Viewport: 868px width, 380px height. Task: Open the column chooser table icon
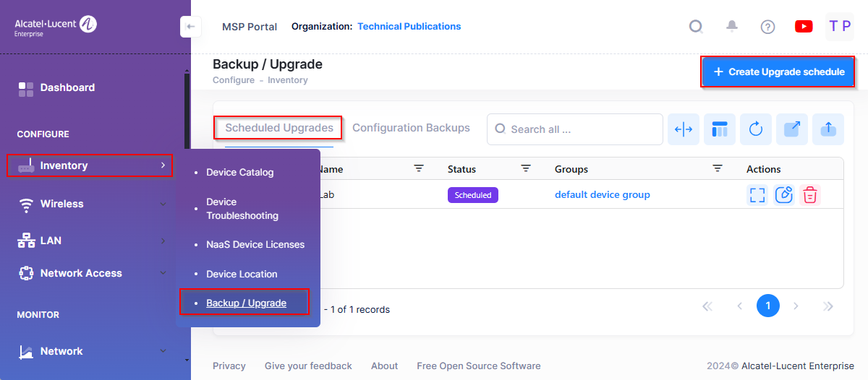pos(720,129)
